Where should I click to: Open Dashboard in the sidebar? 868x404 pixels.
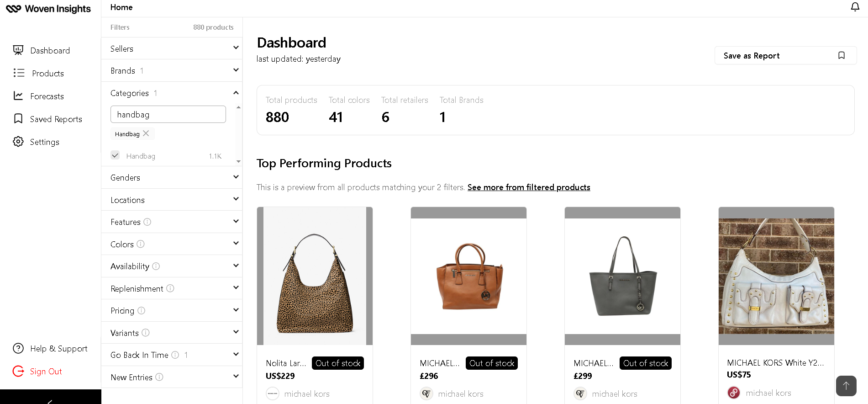[x=50, y=51]
